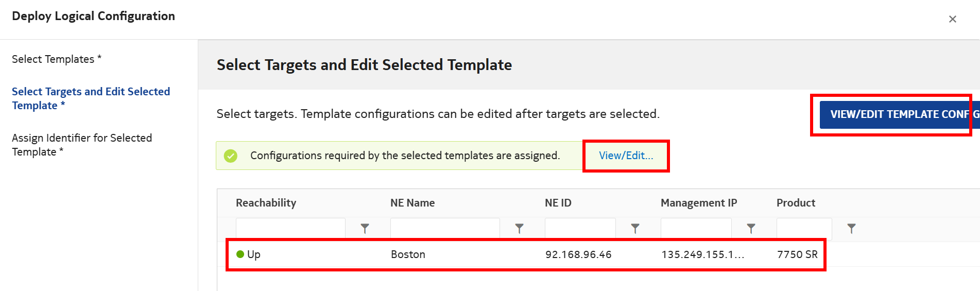Click the NE Name column filter icon

(519, 228)
